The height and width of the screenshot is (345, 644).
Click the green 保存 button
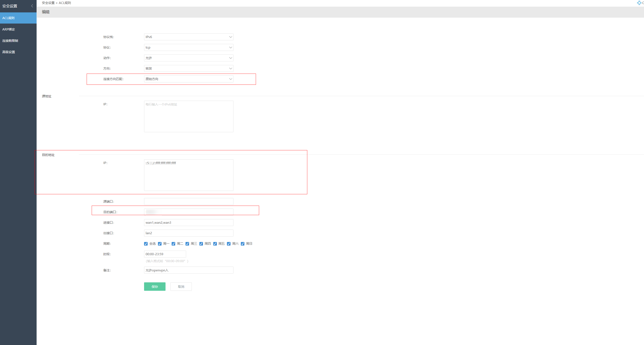pyautogui.click(x=155, y=287)
